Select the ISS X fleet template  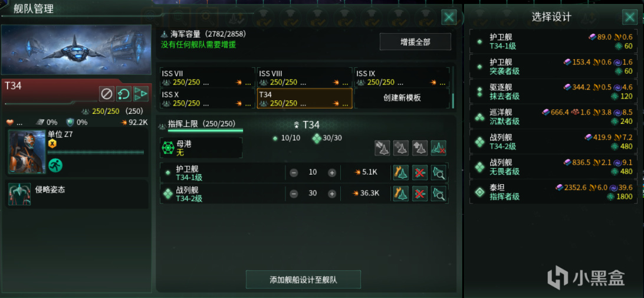[x=208, y=98]
